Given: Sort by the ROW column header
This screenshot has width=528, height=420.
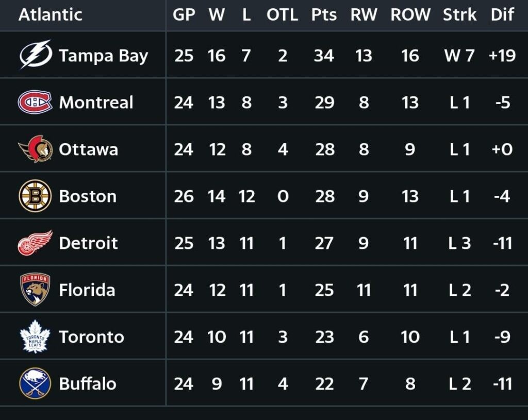Looking at the screenshot, I should [410, 15].
